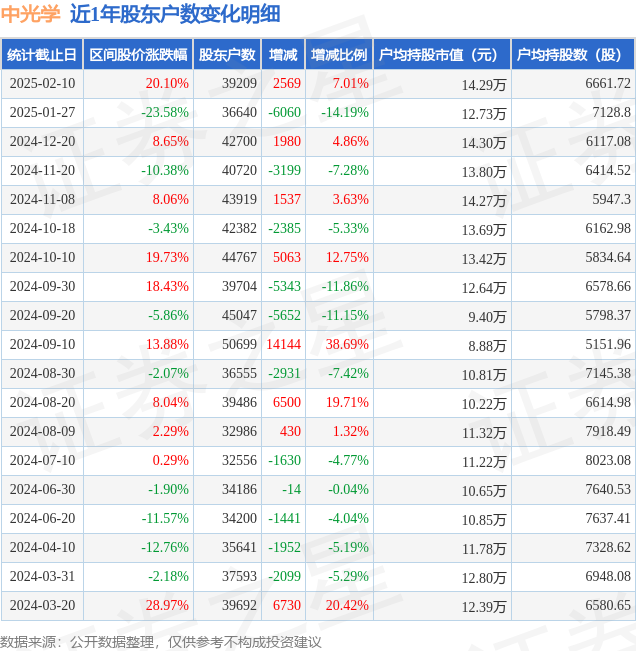Click the date cell 2024-09-30
Viewport: 636px width, 651px height.
tap(42, 286)
